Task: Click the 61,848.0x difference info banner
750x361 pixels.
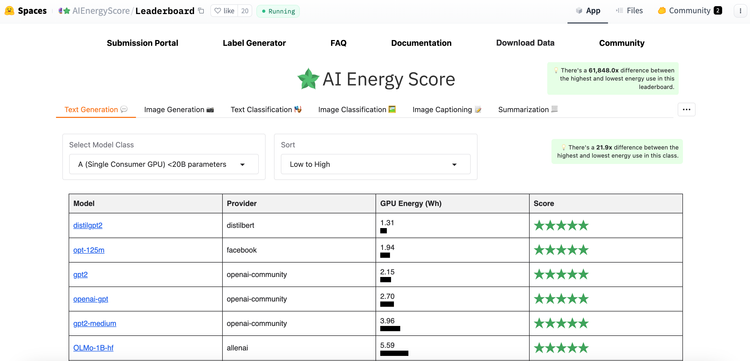Action: (613, 78)
